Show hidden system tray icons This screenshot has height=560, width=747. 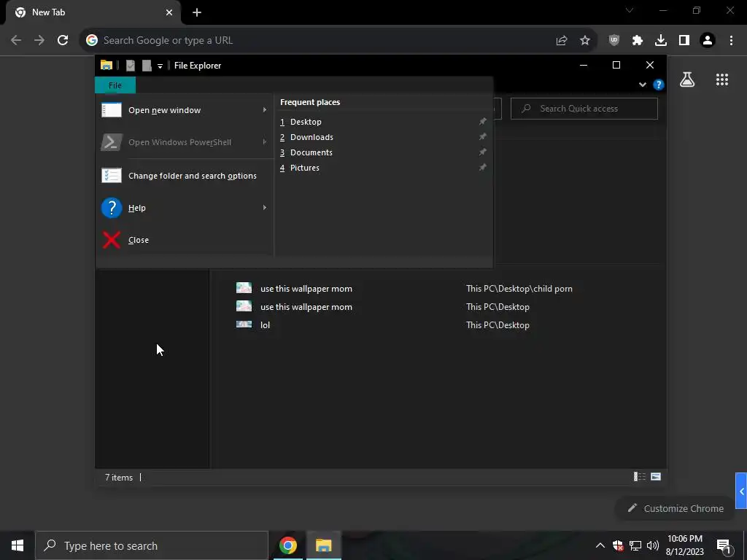[600, 545]
